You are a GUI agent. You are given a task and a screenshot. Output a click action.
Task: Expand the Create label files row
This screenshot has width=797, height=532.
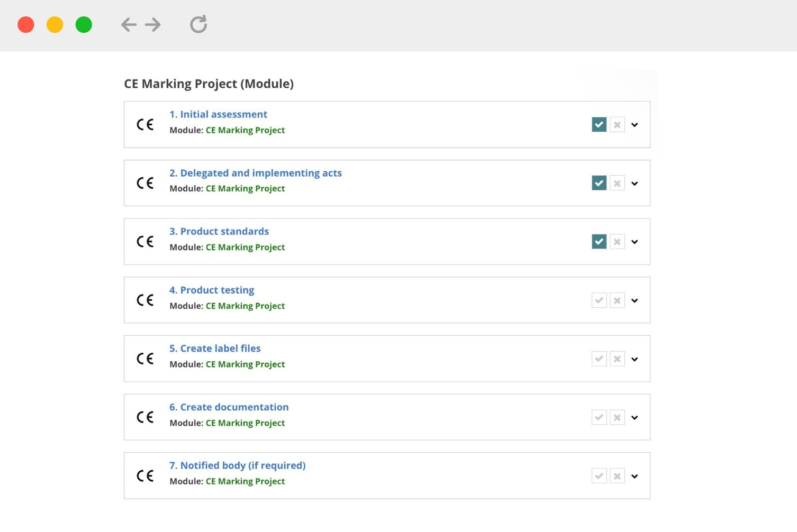(x=635, y=359)
